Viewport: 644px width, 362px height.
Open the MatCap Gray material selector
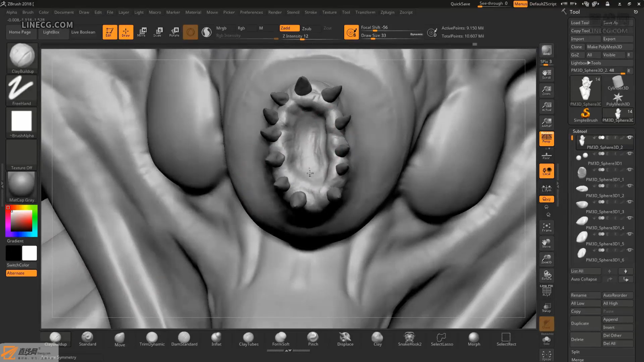tap(22, 187)
